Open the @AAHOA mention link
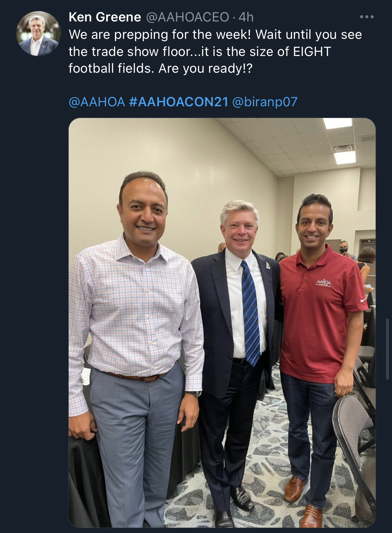 point(97,102)
